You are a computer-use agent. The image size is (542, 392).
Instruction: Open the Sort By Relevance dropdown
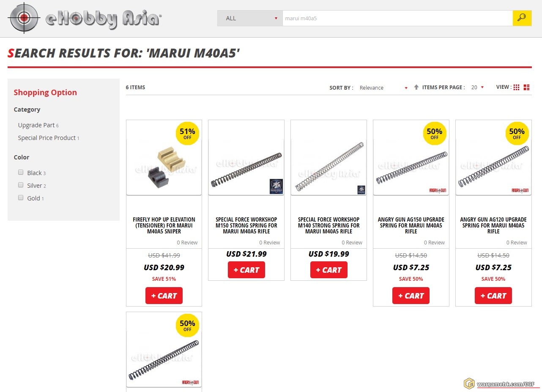(383, 88)
